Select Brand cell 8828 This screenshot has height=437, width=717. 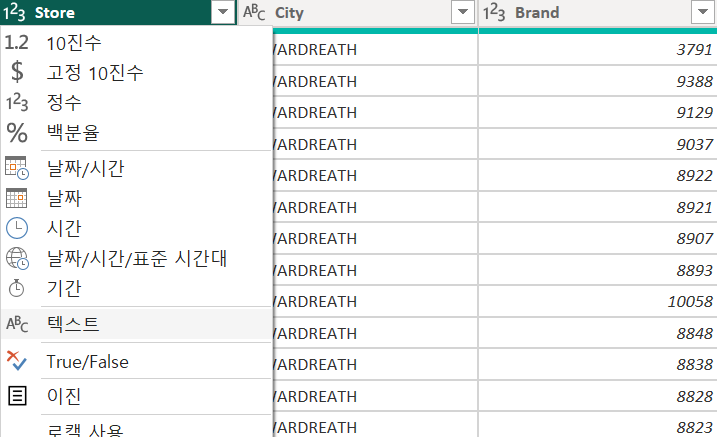[x=597, y=396]
